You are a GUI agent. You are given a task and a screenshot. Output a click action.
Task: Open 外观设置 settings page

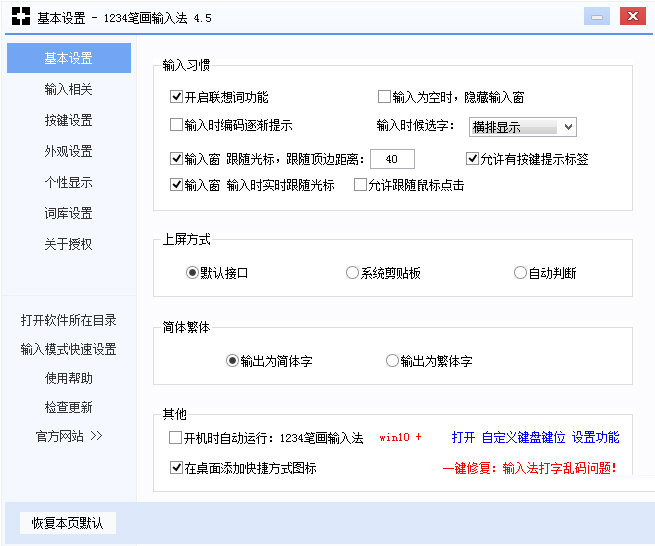click(68, 152)
